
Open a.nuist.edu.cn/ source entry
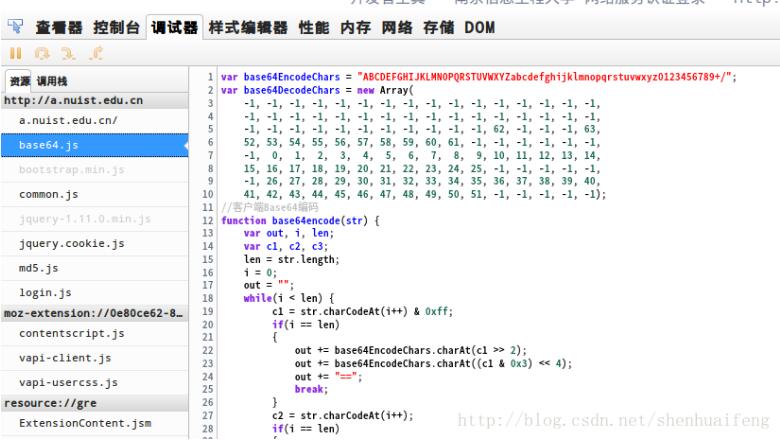95,120
